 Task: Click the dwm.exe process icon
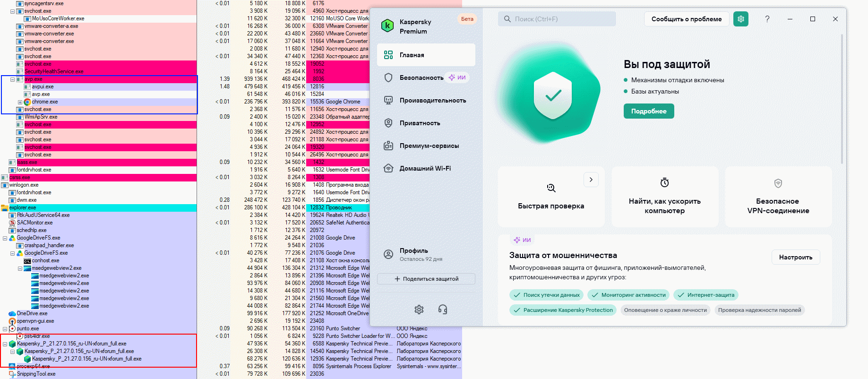coord(12,200)
